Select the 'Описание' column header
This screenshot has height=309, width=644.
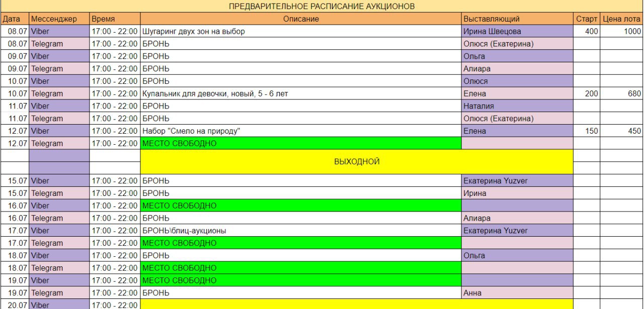(x=301, y=19)
